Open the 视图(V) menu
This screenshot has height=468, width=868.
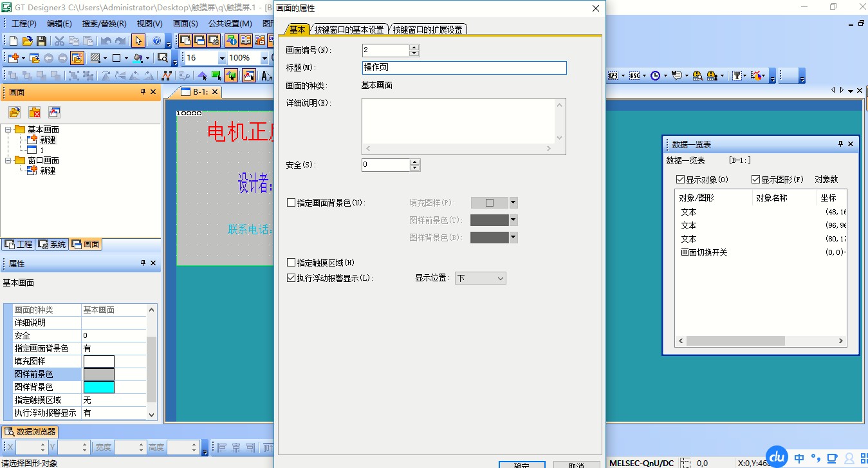point(149,24)
